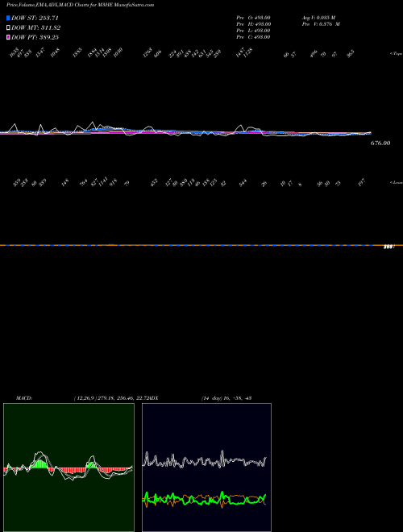Screen dimensions: 403x532
Task: Click the MACD: heading label
Action: pos(24,398)
